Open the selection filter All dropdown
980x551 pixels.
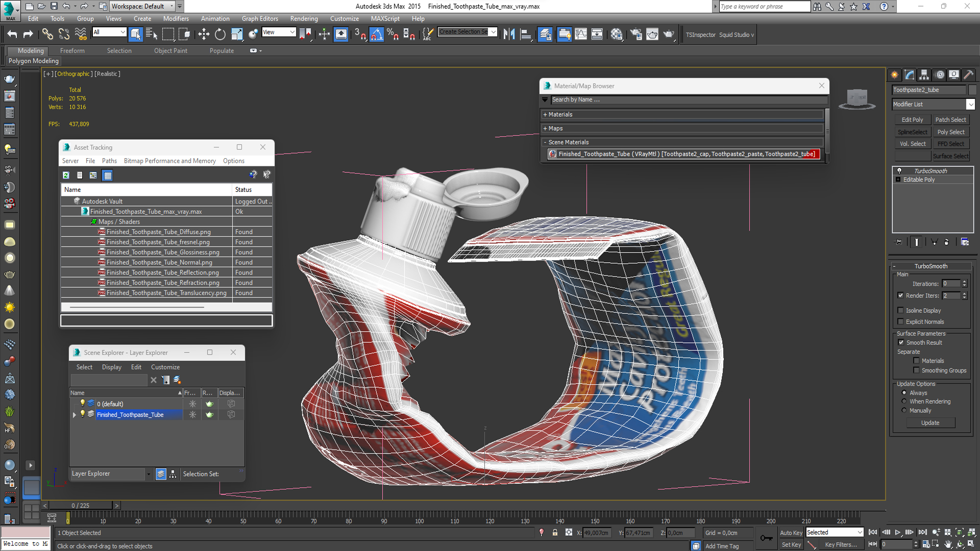[109, 32]
